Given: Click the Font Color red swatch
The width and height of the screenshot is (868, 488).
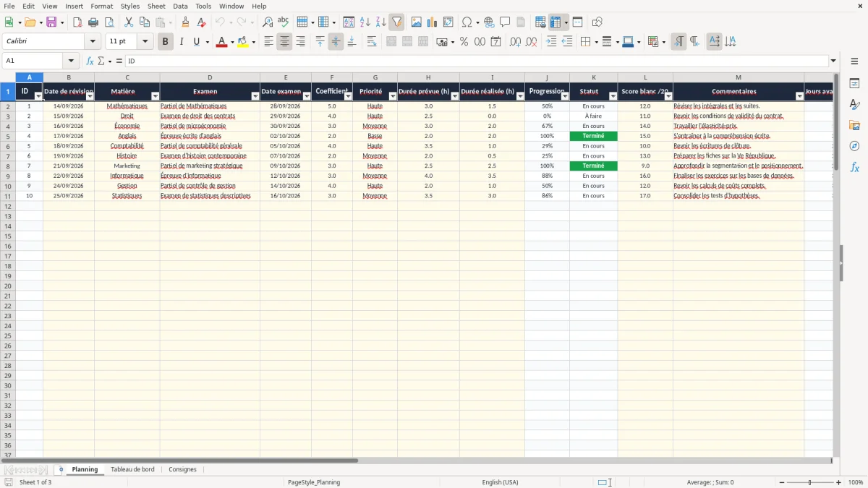Looking at the screenshot, I should pos(221,42).
